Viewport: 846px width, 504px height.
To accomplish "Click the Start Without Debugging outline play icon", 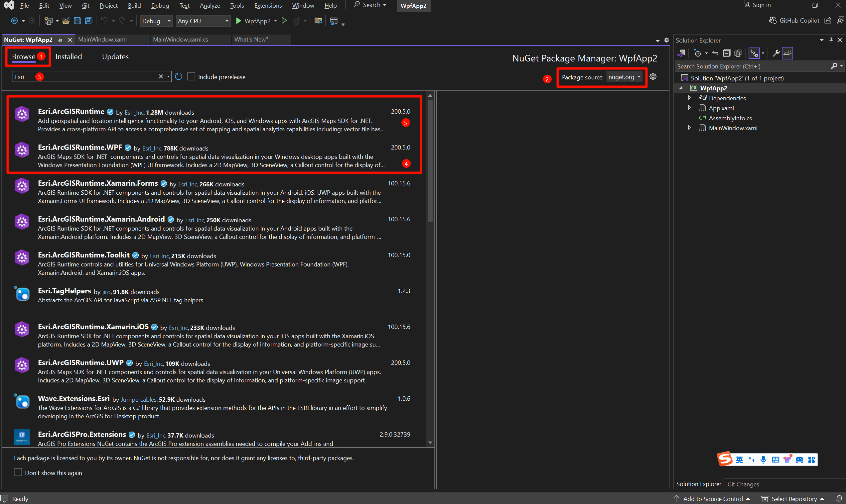I will pos(284,21).
